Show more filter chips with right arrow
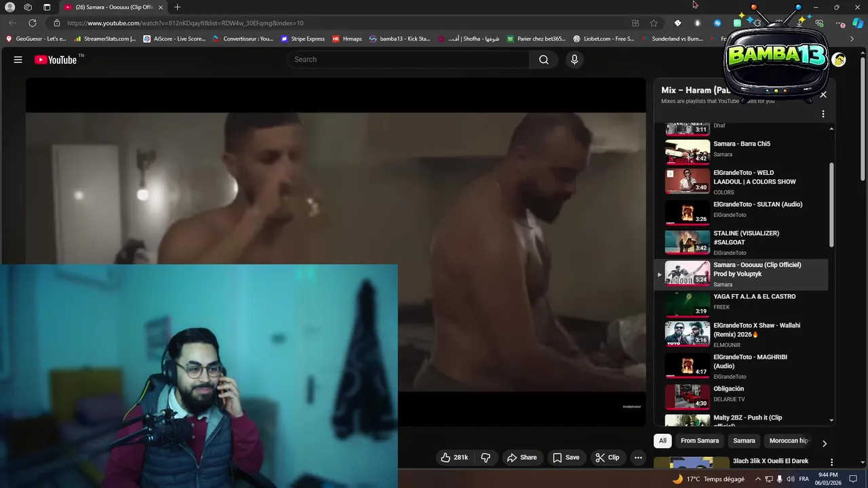Viewport: 868px width, 488px height. point(824,443)
